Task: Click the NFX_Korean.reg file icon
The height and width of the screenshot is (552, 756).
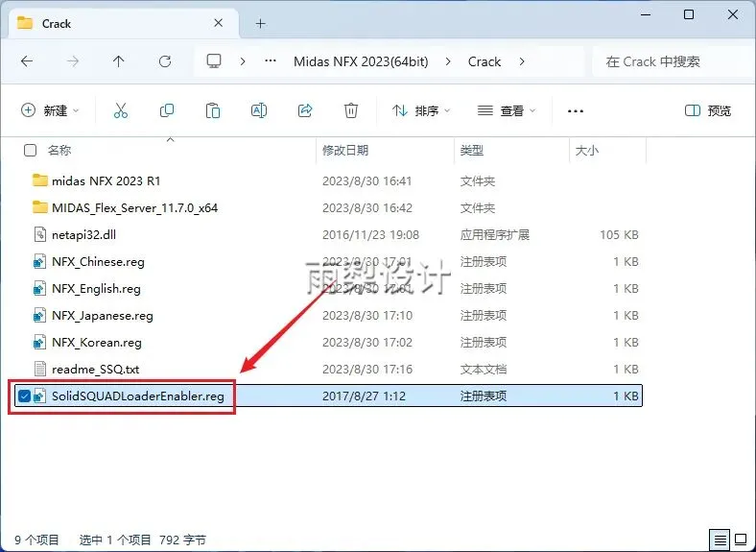Action: coord(40,342)
